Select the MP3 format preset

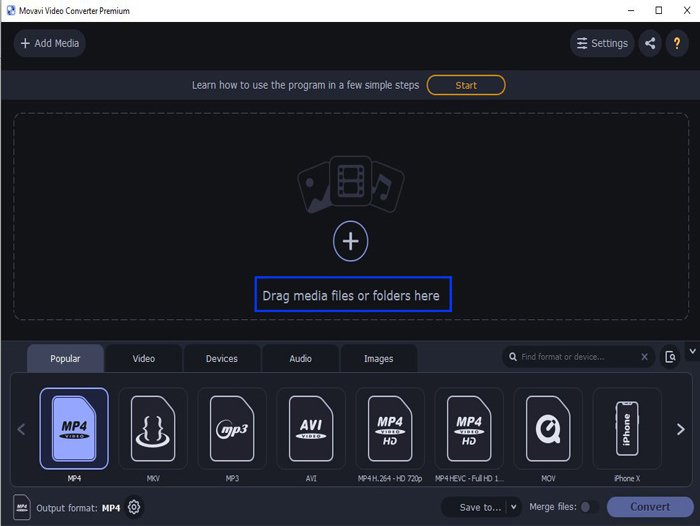click(x=232, y=429)
